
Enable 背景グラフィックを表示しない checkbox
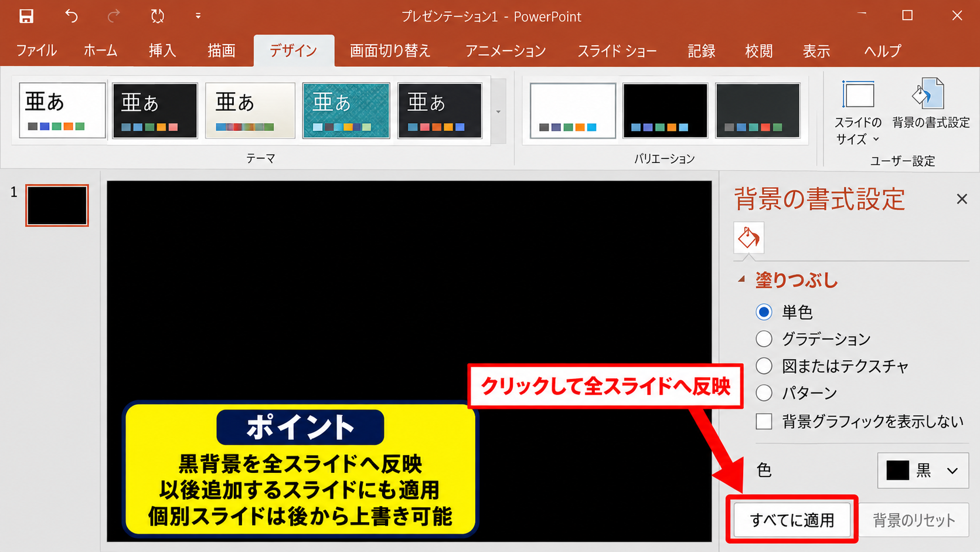coord(764,421)
